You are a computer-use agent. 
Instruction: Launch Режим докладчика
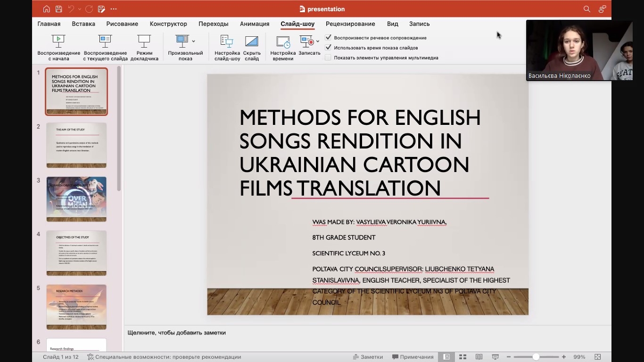coord(144,48)
